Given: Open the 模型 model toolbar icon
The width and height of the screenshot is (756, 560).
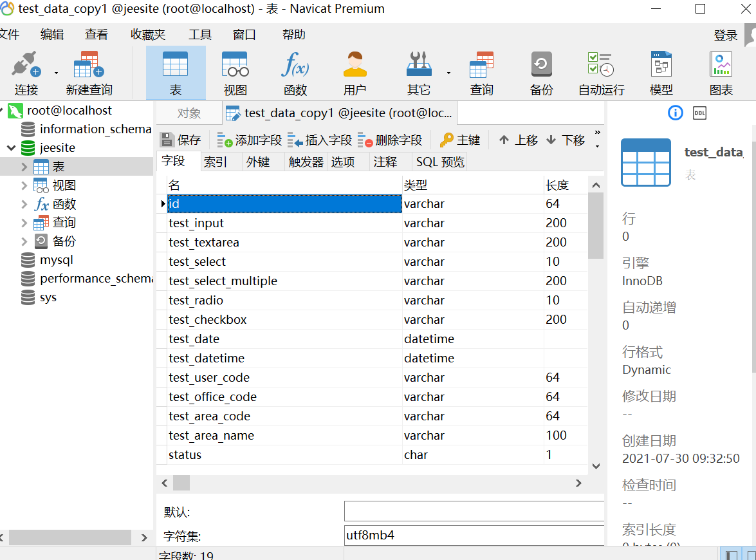Looking at the screenshot, I should pyautogui.click(x=661, y=73).
